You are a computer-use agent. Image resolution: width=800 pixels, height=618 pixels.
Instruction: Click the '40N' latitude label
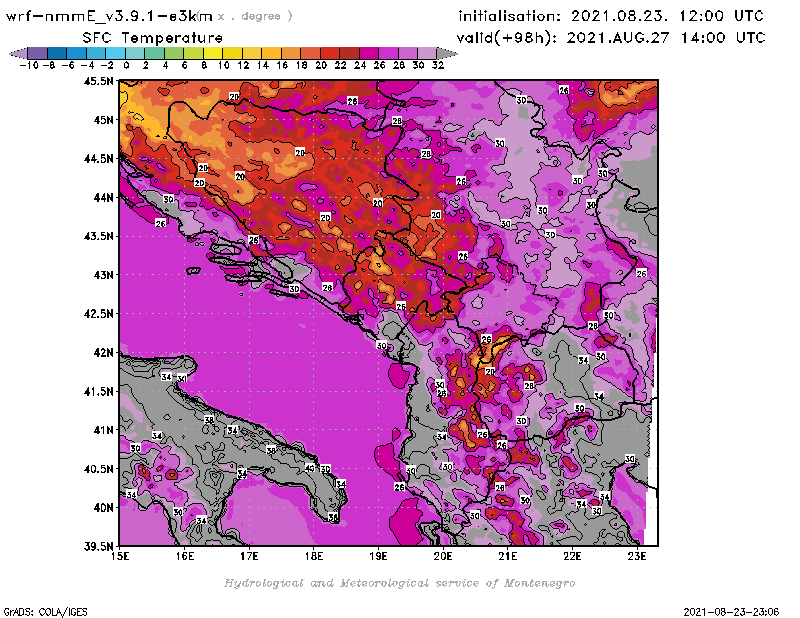coord(103,508)
